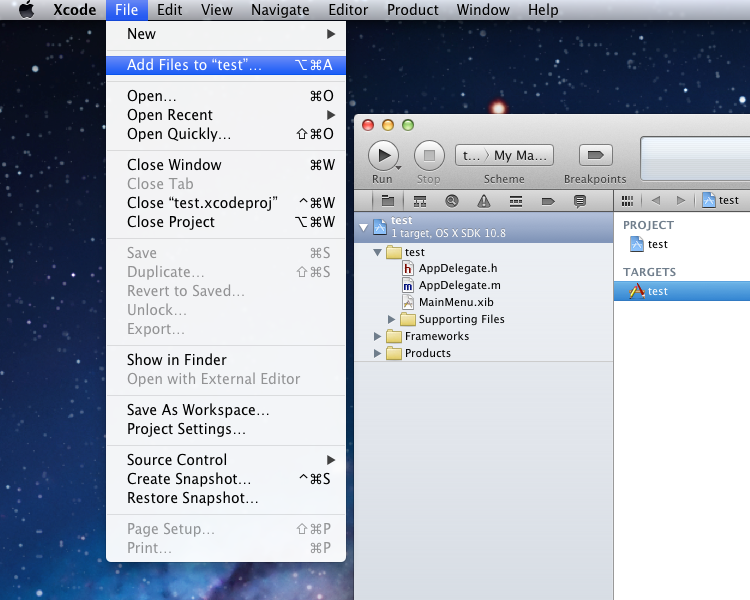The image size is (750, 600).
Task: Choose Add Files to "test"…
Action: coord(226,65)
